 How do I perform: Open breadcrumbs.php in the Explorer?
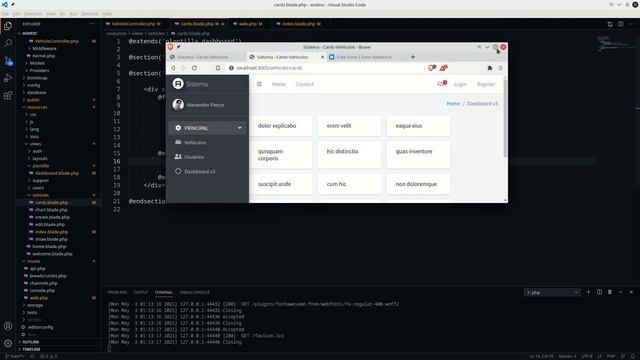tap(48, 276)
